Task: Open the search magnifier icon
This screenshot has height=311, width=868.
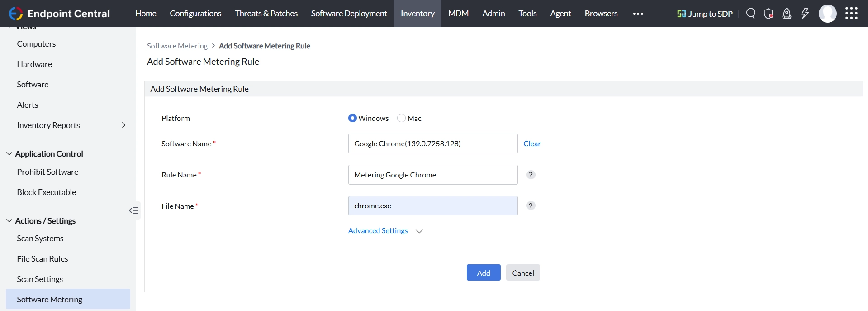Action: coord(751,14)
